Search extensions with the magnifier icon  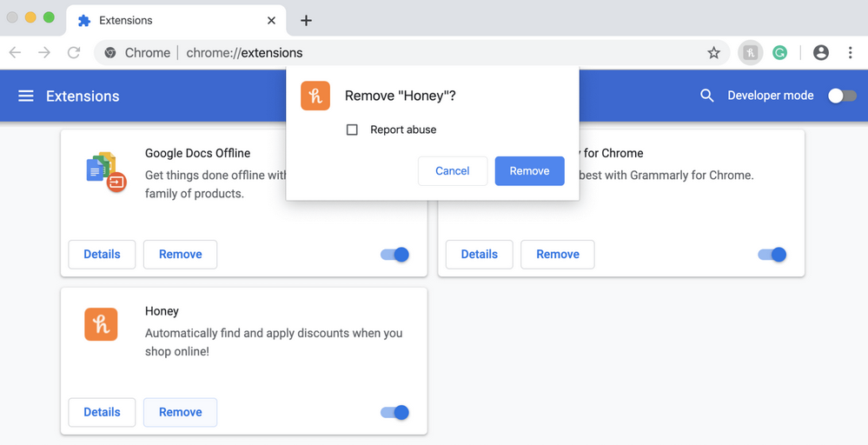tap(706, 96)
